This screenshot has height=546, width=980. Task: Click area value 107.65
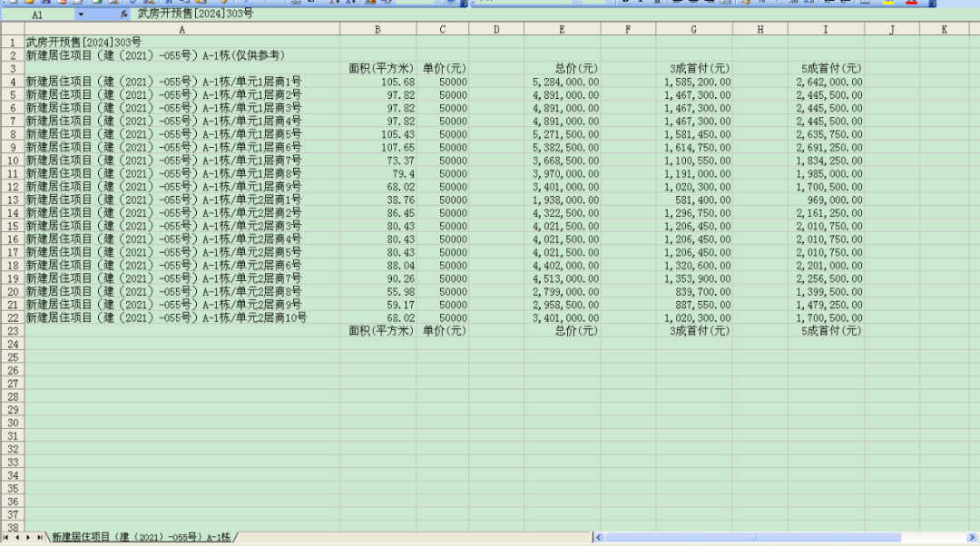click(x=378, y=148)
